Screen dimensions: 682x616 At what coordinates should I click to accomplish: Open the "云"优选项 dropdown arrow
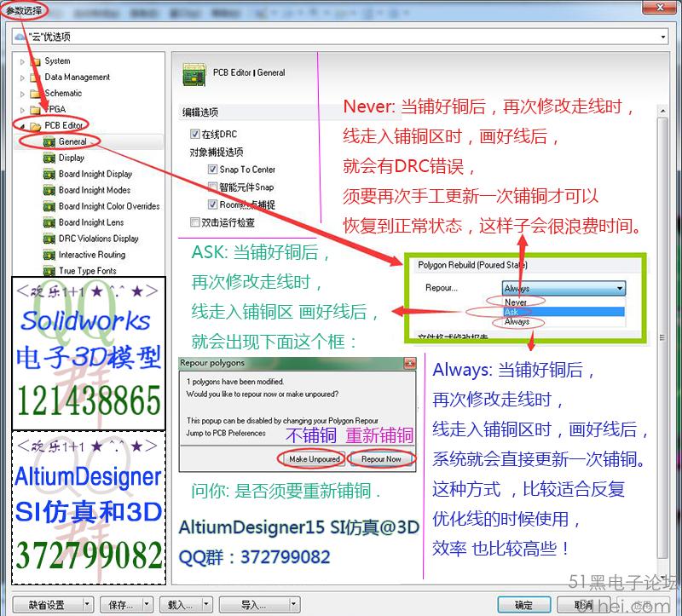pos(663,37)
